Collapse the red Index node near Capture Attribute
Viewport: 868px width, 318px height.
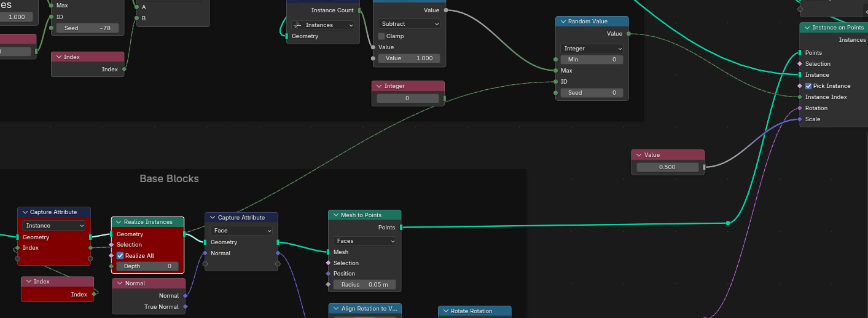pyautogui.click(x=28, y=282)
